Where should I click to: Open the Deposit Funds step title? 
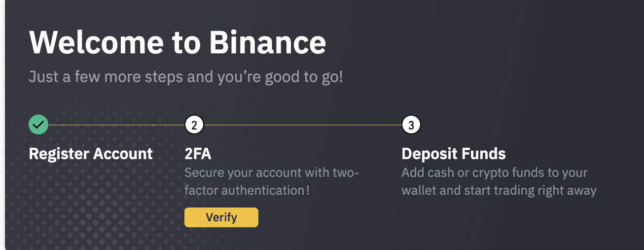[x=454, y=154]
